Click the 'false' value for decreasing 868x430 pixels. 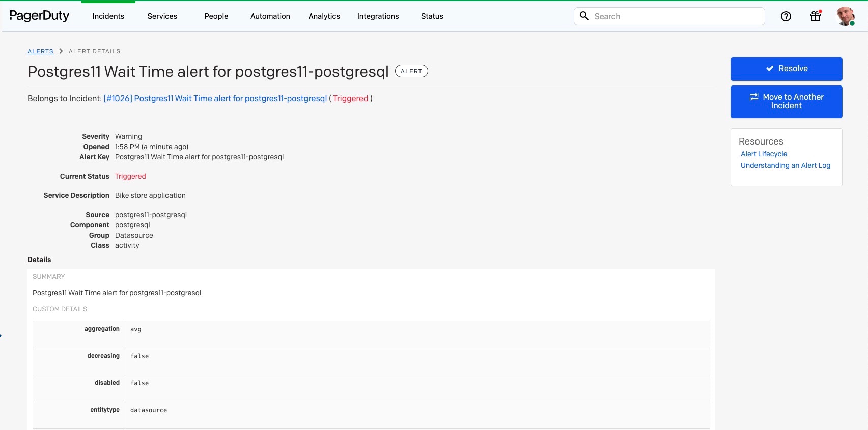point(139,356)
